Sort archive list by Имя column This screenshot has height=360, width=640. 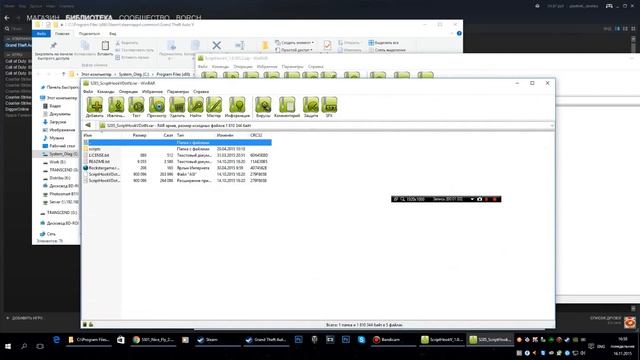tap(88, 135)
